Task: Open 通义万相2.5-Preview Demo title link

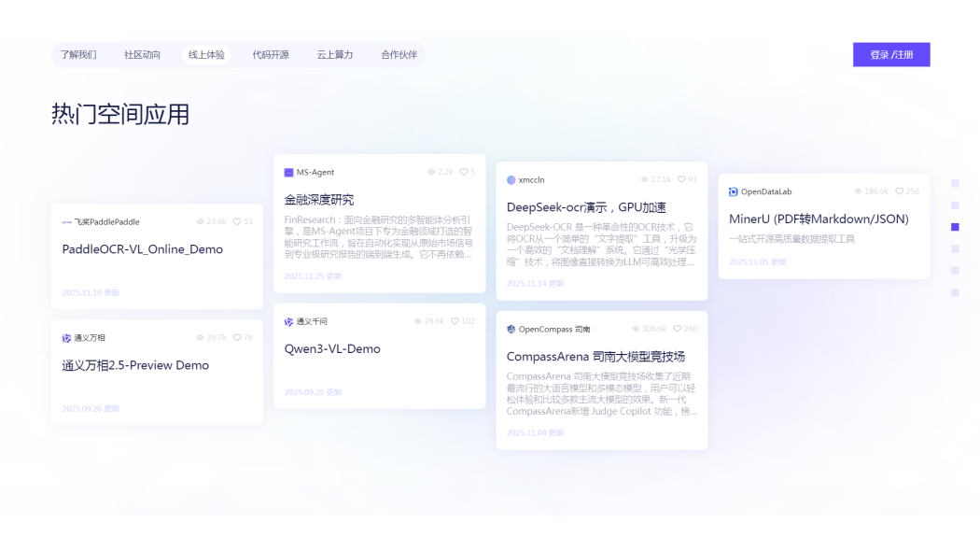Action: click(135, 365)
